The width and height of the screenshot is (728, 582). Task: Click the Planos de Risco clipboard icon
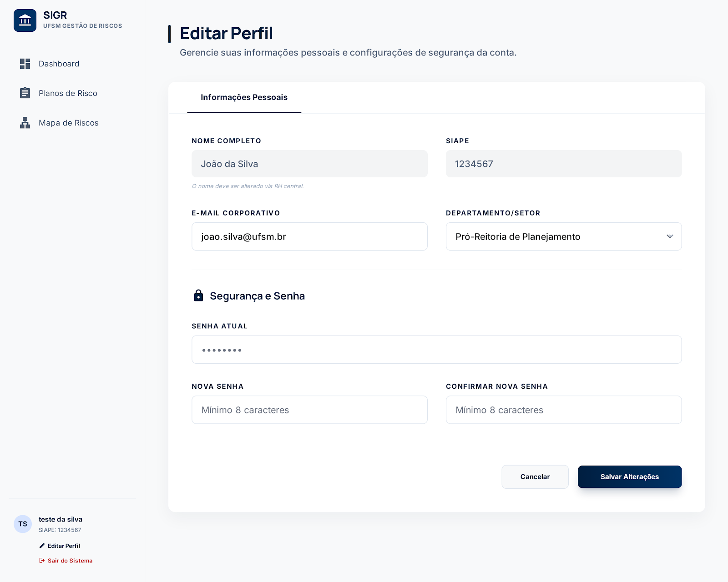click(x=25, y=93)
